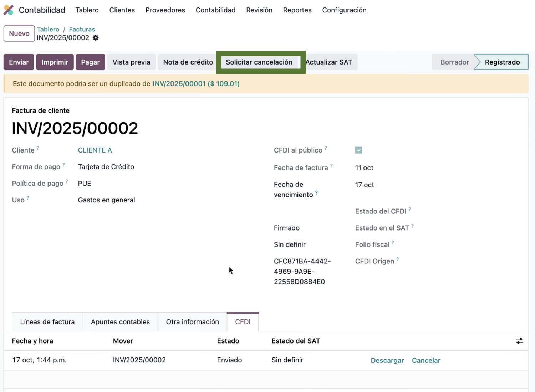
Task: Toggle the CFDI al público checkbox
Action: pyautogui.click(x=358, y=150)
